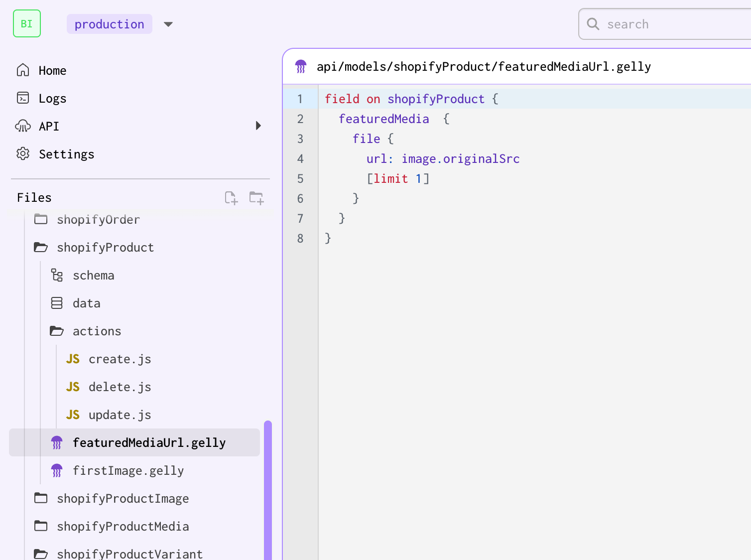
Task: Open the Home menu item
Action: [52, 70]
